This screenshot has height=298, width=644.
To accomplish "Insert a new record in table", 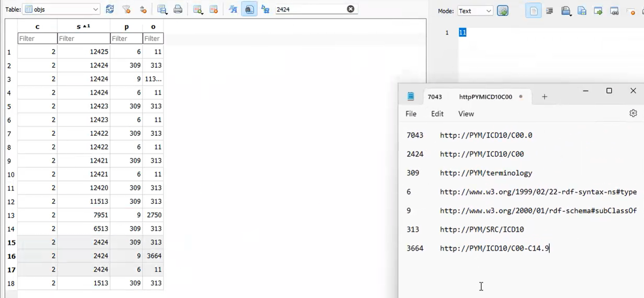I will [197, 9].
